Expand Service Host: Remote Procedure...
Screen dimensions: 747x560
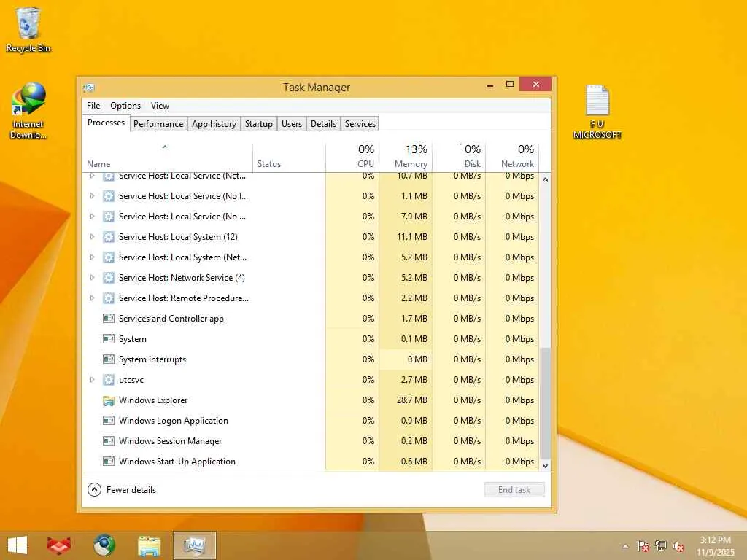[93, 298]
